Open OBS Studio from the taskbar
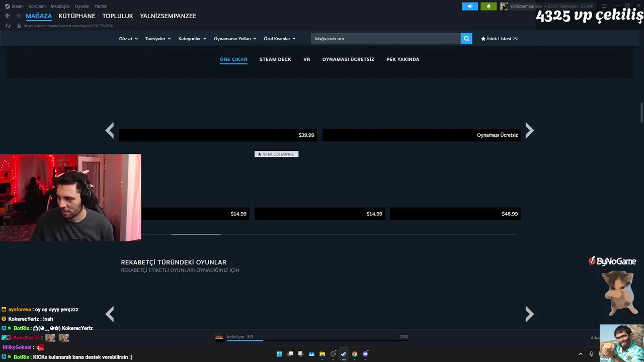The image size is (644, 362). coord(333,354)
